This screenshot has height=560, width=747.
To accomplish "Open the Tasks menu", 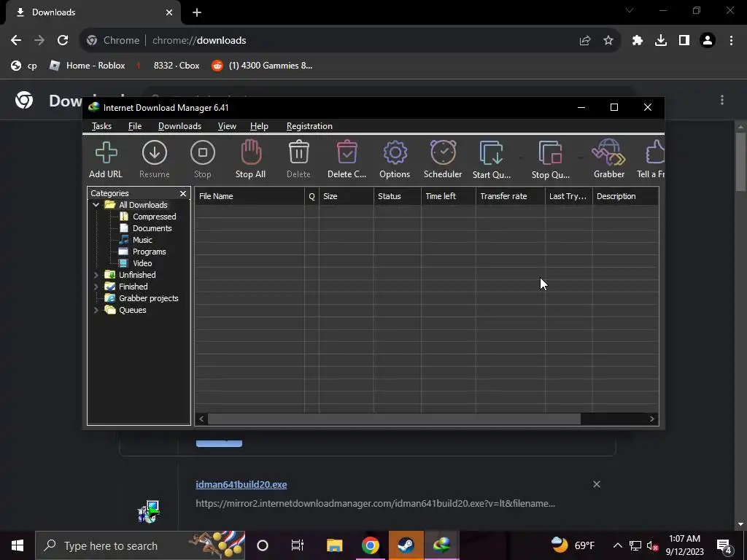I will [x=101, y=126].
